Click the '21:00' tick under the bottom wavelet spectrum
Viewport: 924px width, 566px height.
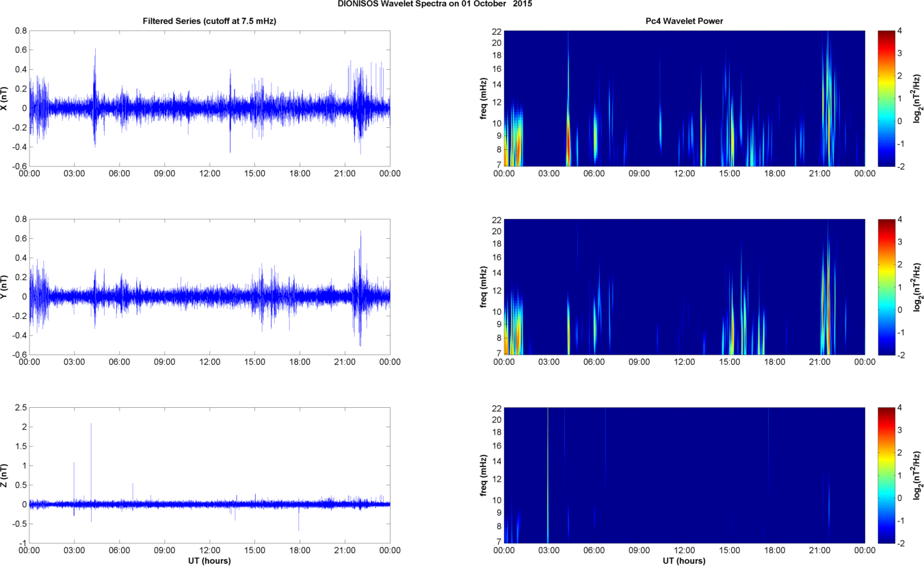click(x=820, y=550)
